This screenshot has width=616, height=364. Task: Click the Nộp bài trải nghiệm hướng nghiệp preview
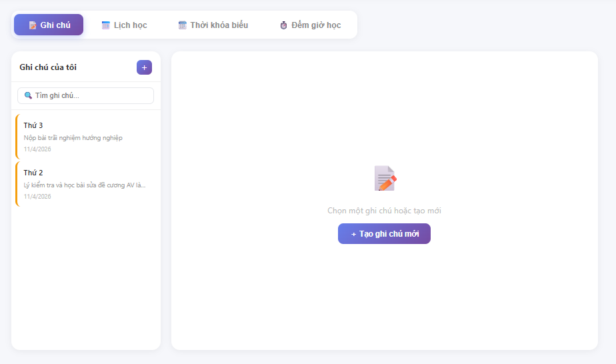pos(73,138)
